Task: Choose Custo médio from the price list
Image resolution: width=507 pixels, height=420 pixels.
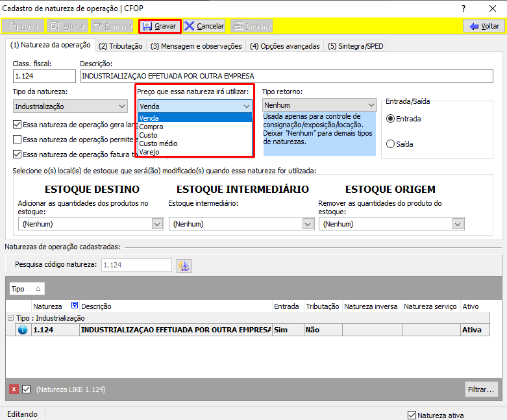Action: point(158,143)
